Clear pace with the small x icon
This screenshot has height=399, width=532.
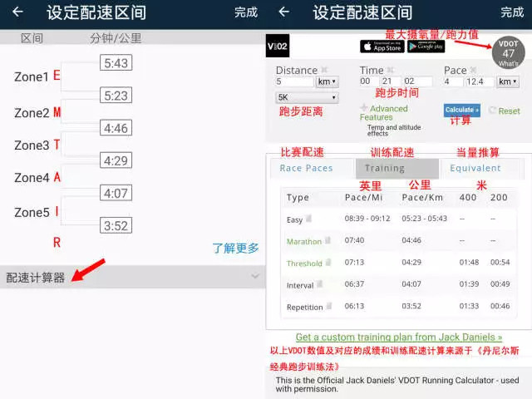473,70
